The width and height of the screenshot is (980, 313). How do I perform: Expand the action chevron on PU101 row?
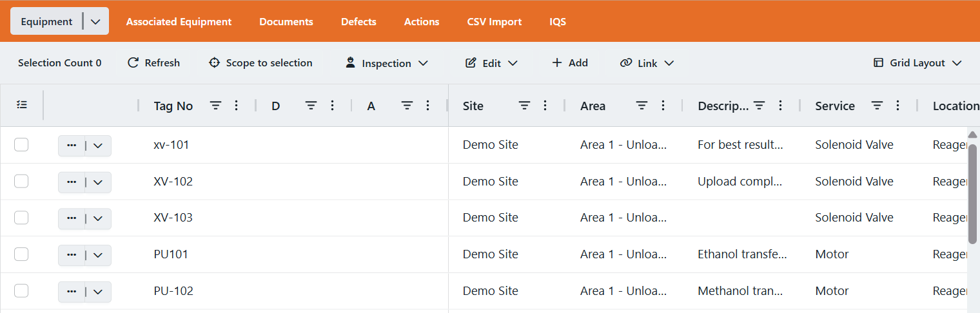[x=98, y=255]
